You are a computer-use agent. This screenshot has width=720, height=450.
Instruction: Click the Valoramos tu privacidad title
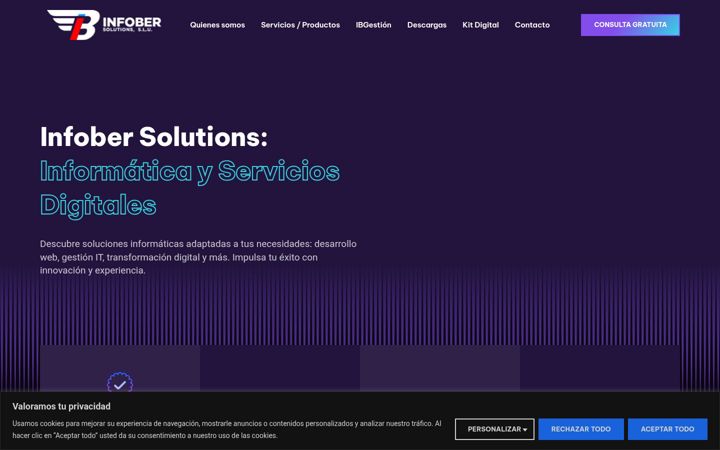coord(62,406)
